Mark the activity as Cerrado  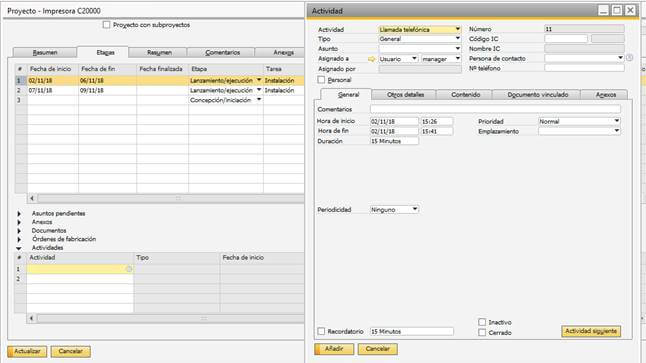click(x=482, y=332)
